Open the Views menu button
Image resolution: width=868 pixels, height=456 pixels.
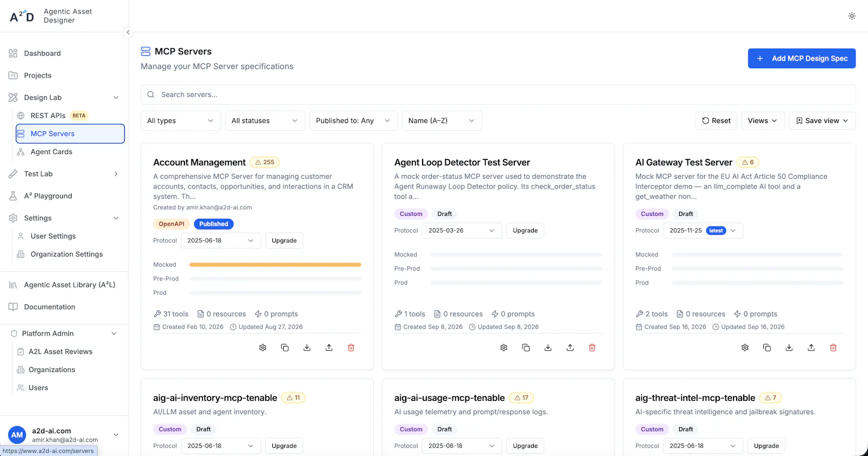click(x=762, y=121)
